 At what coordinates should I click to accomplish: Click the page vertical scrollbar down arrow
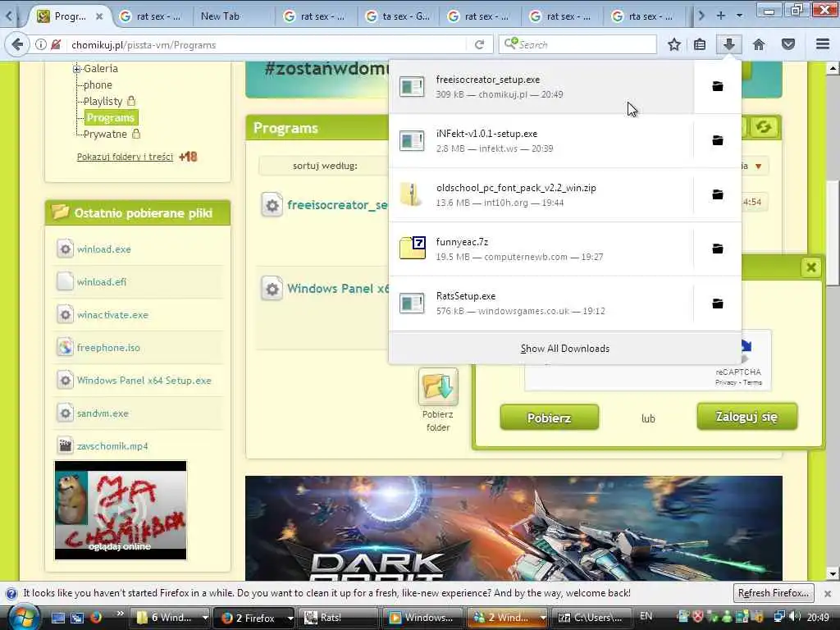tap(832, 573)
